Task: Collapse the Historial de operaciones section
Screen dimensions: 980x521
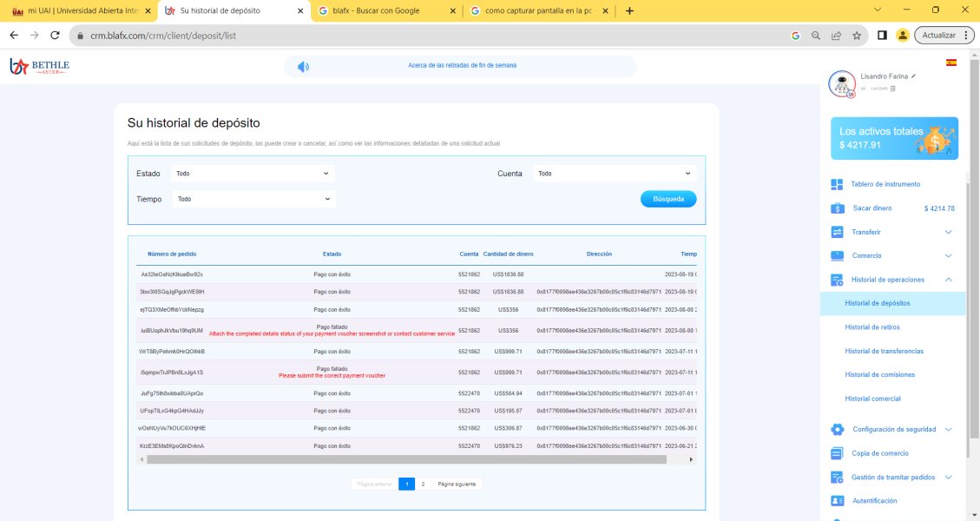Action: pos(948,280)
